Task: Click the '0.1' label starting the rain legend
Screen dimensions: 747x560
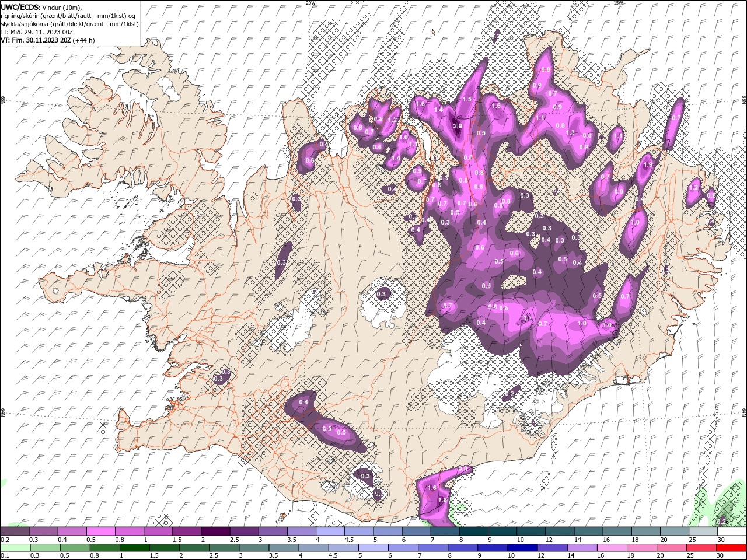Action: click(x=5, y=555)
